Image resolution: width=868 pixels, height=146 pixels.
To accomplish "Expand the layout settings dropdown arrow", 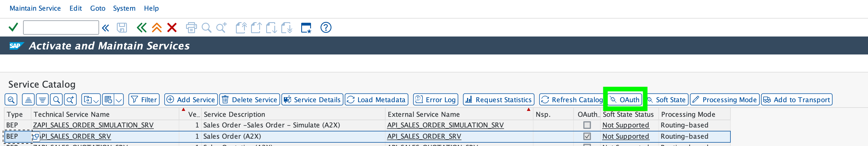I will [x=119, y=100].
